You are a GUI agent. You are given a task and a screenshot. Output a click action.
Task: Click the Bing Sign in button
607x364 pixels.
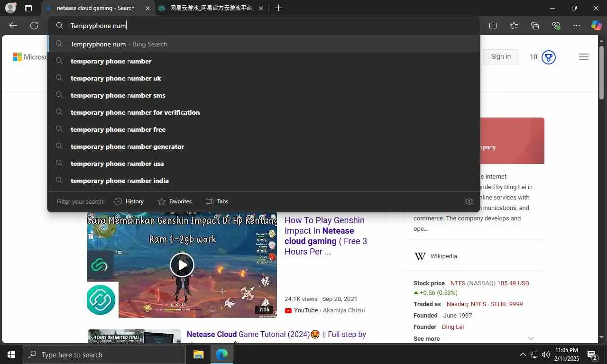tap(501, 57)
